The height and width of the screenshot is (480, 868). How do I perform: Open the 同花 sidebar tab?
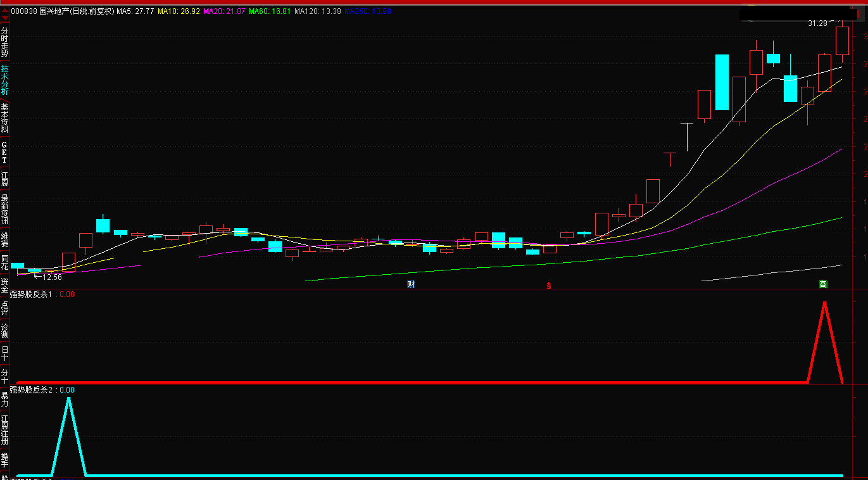5,263
